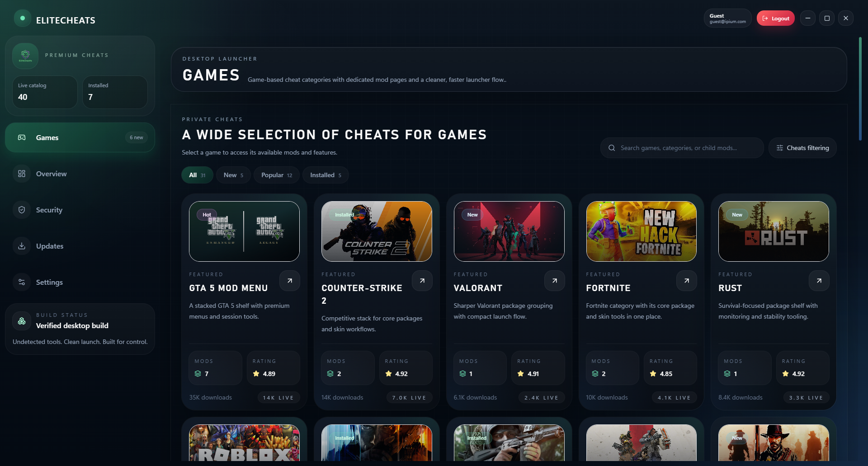This screenshot has width=868, height=466.
Task: Click 8.4K downloads text
Action: tap(740, 397)
